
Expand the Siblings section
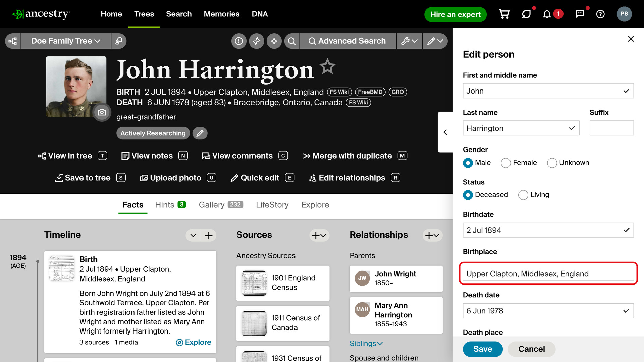pyautogui.click(x=366, y=344)
